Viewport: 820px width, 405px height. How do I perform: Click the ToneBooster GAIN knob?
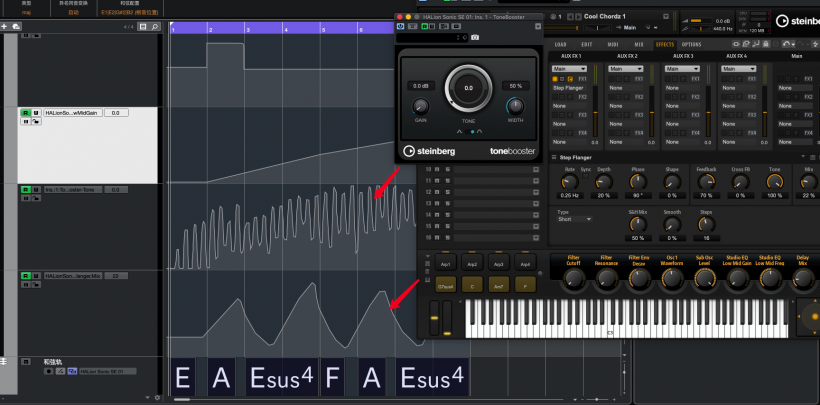click(420, 107)
